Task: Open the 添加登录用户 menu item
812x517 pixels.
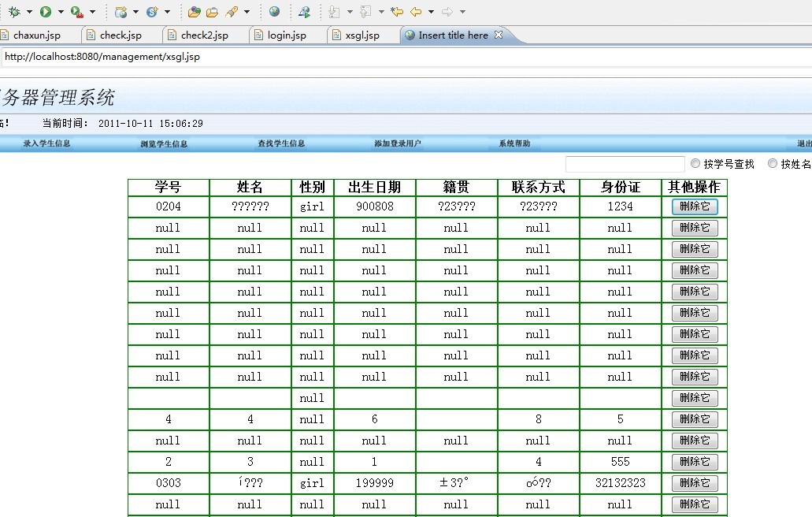Action: pos(398,143)
